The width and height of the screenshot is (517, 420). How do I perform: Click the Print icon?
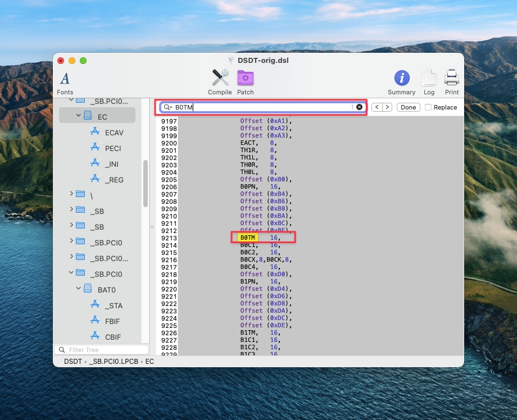pyautogui.click(x=452, y=78)
